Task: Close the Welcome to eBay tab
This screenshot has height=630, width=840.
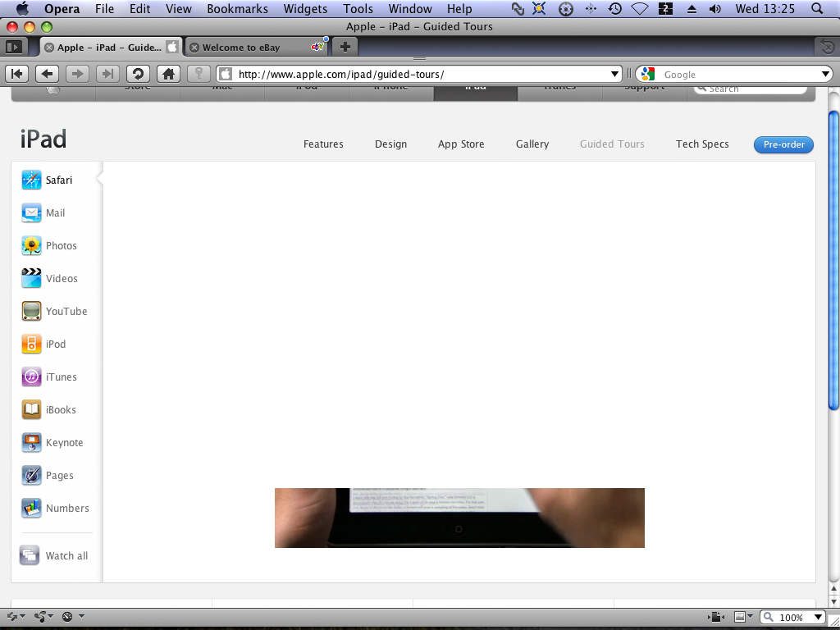Action: (194, 48)
